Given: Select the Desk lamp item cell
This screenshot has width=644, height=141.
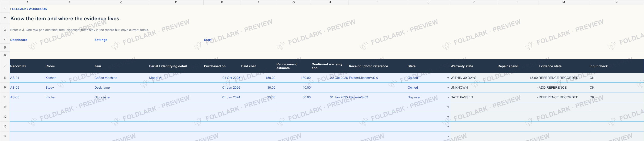Looking at the screenshot, I should [x=121, y=87].
